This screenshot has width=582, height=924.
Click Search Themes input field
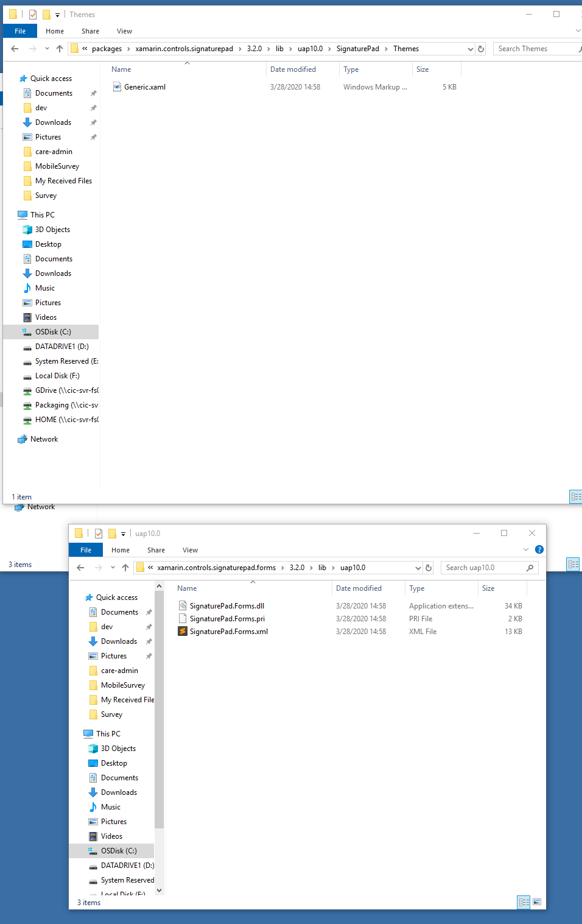(535, 49)
